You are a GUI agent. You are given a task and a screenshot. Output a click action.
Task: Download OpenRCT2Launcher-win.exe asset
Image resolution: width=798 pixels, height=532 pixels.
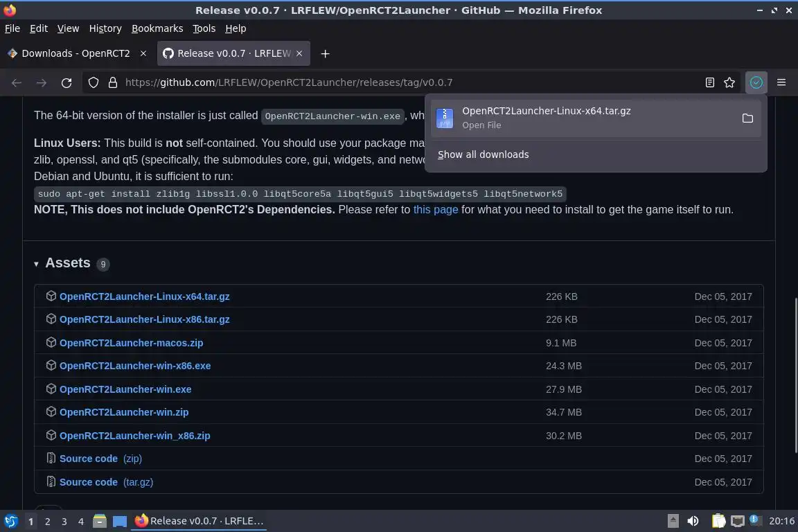tap(125, 389)
